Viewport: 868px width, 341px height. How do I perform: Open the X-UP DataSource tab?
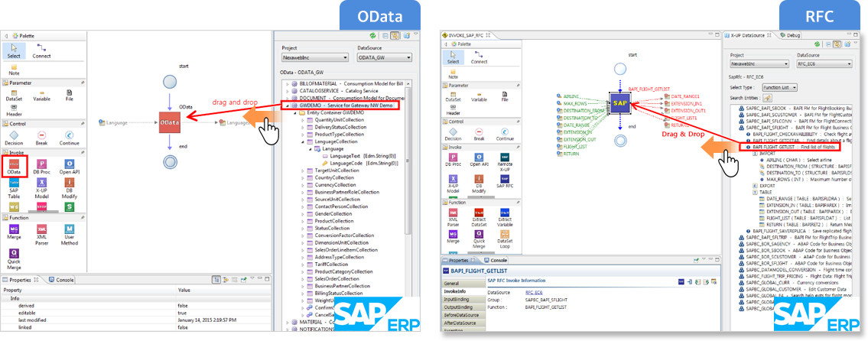[747, 35]
